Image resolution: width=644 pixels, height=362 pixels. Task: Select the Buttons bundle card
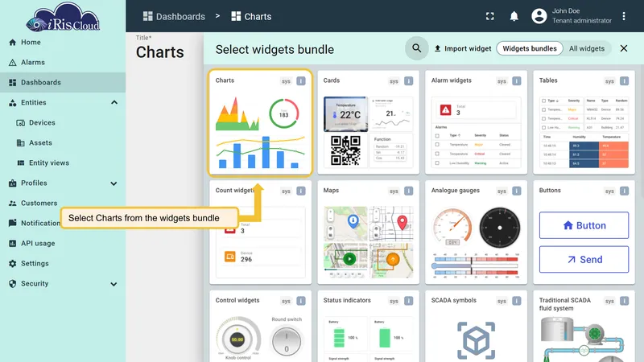pos(584,232)
